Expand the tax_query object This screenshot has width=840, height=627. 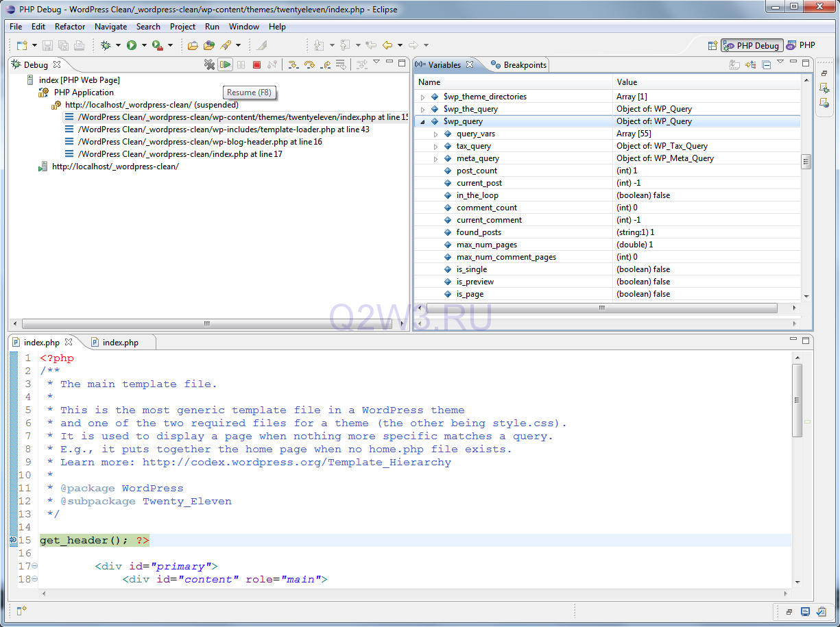[435, 146]
